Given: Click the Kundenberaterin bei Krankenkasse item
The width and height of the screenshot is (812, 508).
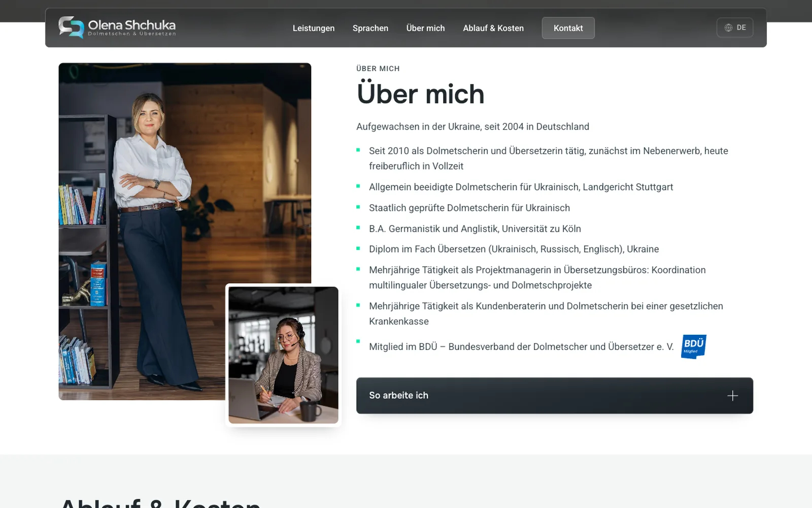Looking at the screenshot, I should tap(546, 313).
